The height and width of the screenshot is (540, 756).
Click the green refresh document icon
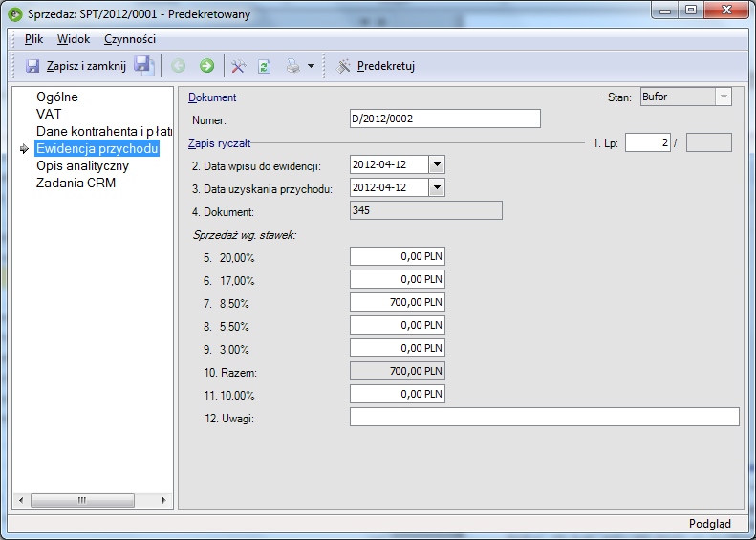[264, 66]
